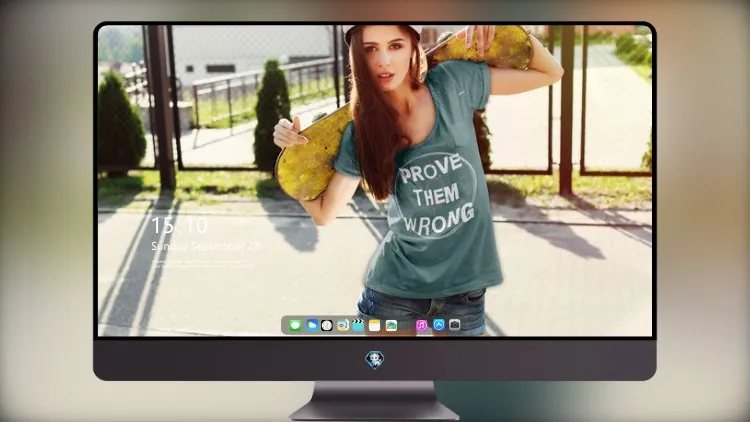750x422 pixels.
Task: Launch the Weather app from the dock
Action: coord(312,325)
